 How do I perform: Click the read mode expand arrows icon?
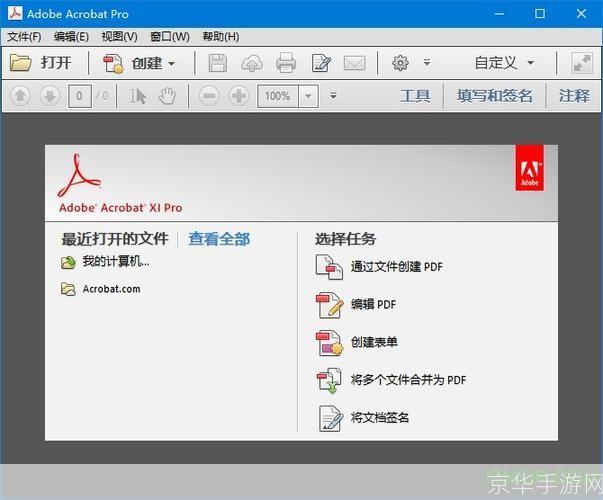pyautogui.click(x=581, y=63)
